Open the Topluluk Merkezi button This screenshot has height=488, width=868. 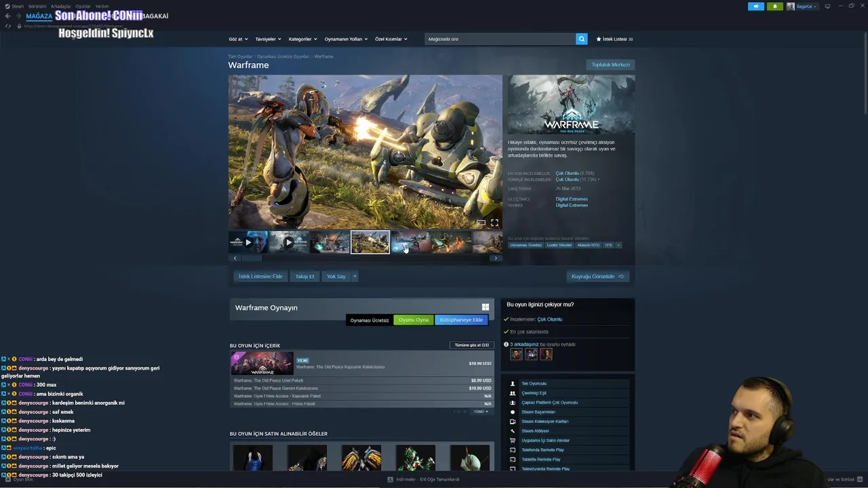(610, 65)
